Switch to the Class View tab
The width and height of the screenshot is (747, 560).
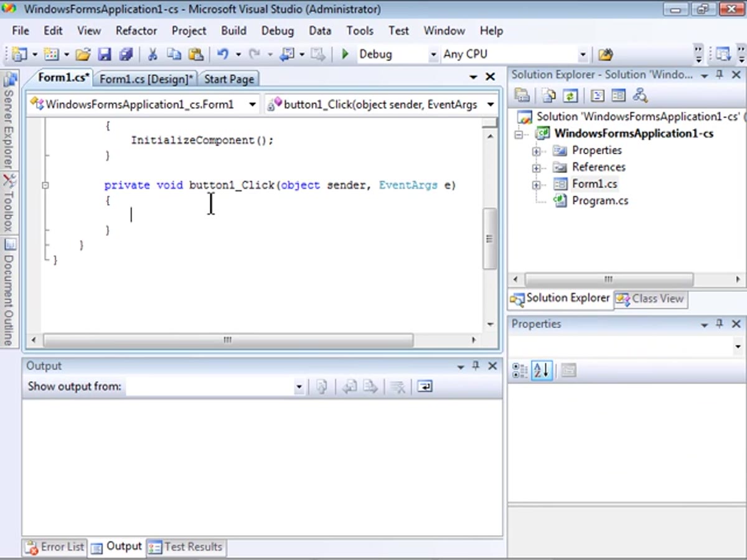coord(650,299)
